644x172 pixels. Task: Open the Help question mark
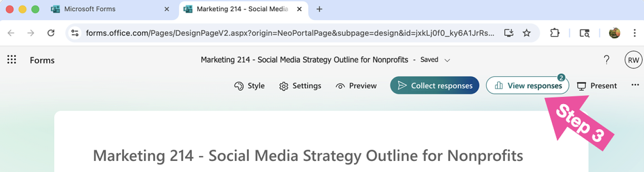point(606,60)
